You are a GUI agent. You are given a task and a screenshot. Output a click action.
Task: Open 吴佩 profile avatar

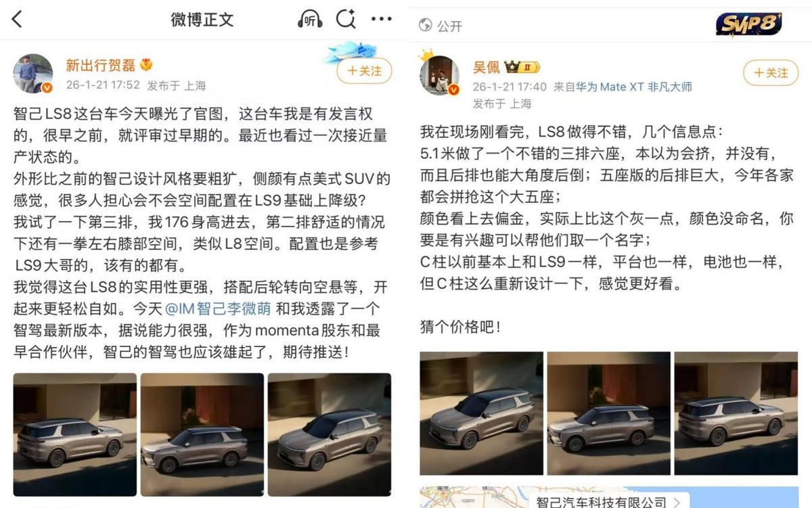point(439,75)
